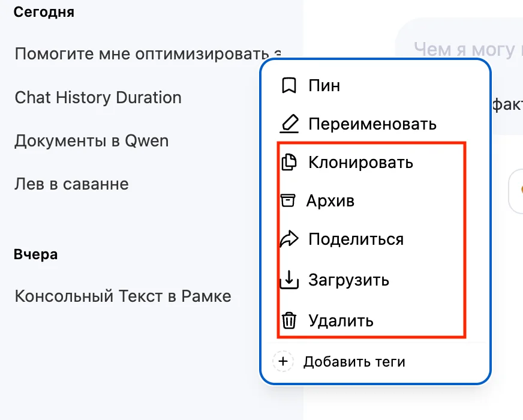523x420 pixels.
Task: Select Поделиться menu entry
Action: 356,239
